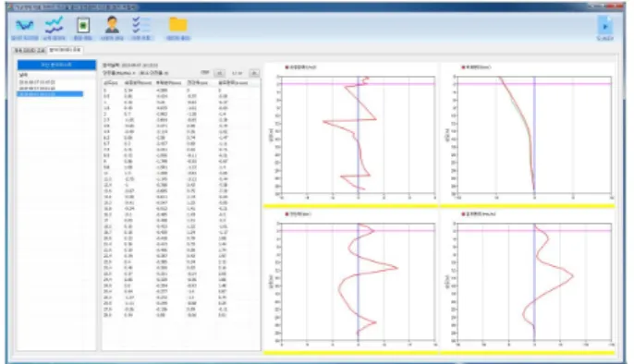Select the highlighted third date entry in the list
Screen dimensions: 634x364
click(x=50, y=94)
